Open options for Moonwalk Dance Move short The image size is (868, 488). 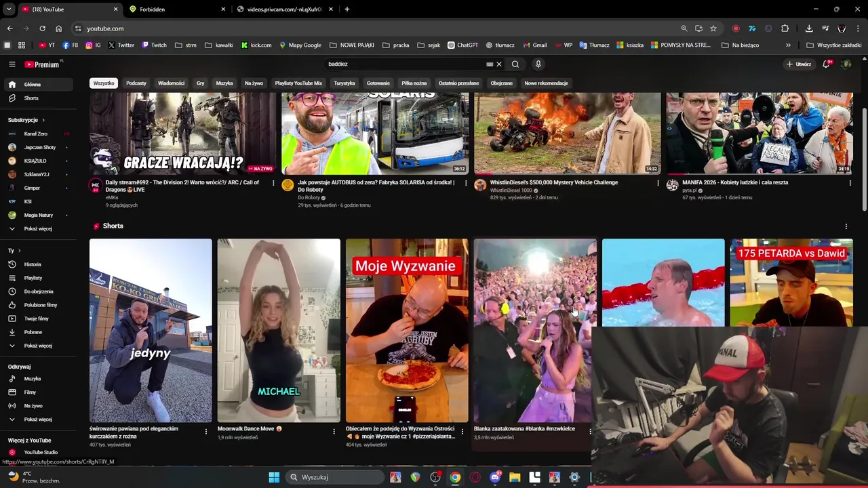pos(334,431)
